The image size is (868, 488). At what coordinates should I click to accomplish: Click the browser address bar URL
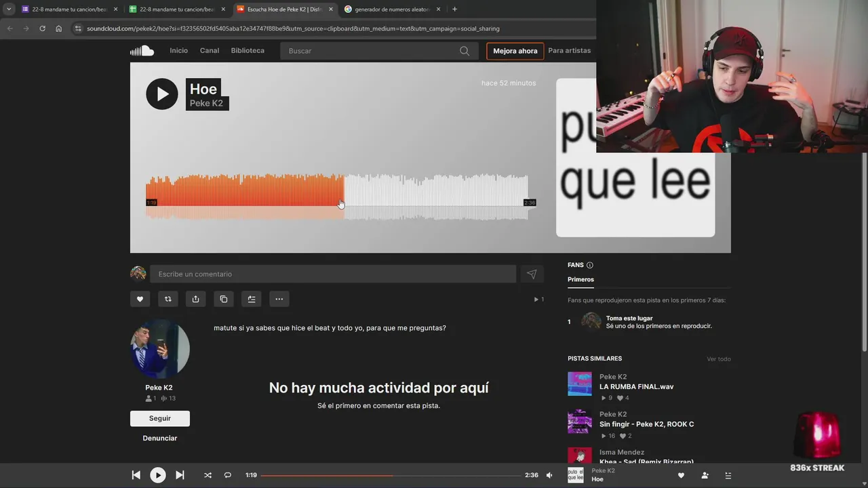coord(293,29)
